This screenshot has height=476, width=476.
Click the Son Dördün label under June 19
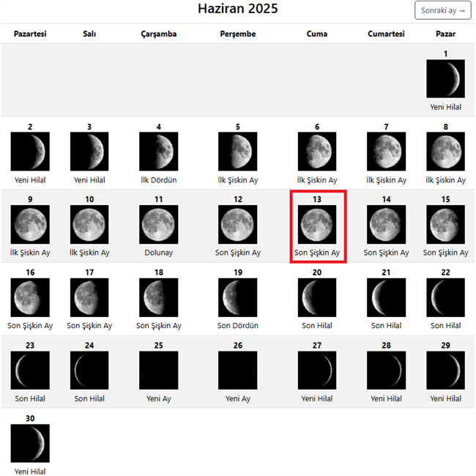click(238, 325)
